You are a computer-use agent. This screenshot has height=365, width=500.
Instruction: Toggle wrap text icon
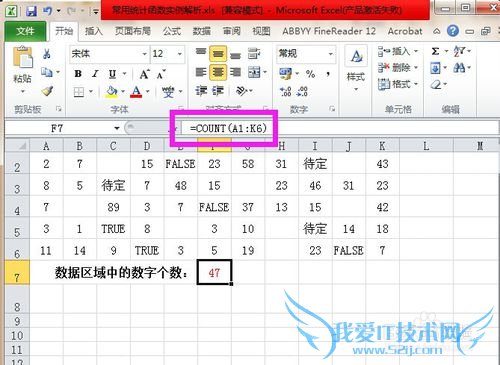pos(254,54)
